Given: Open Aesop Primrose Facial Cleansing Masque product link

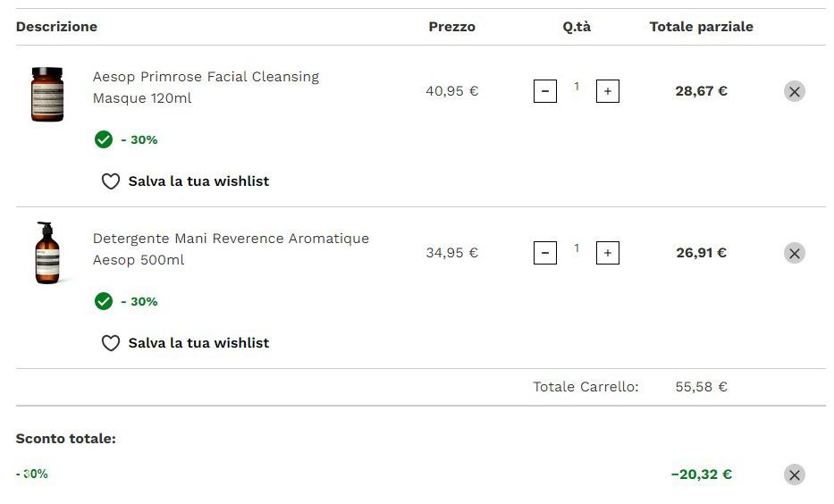Looking at the screenshot, I should (206, 88).
